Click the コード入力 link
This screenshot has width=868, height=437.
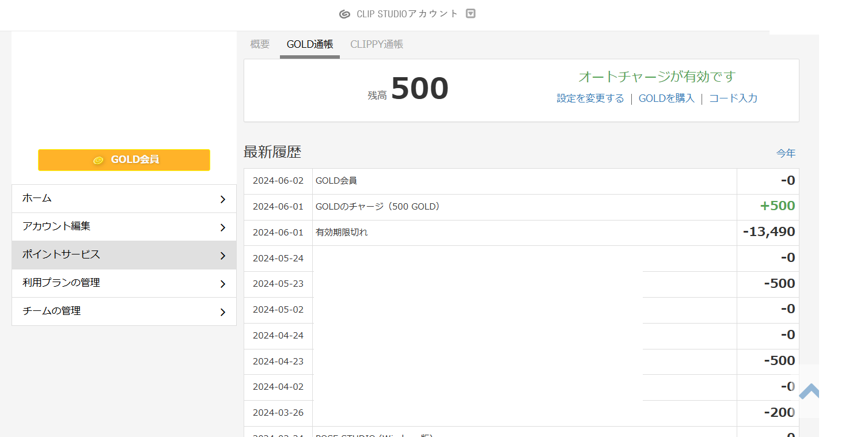click(733, 98)
